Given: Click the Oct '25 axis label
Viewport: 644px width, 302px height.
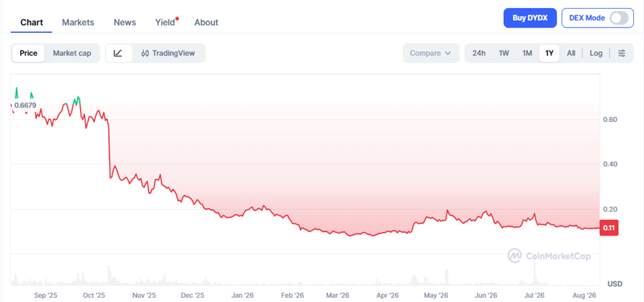Looking at the screenshot, I should (x=94, y=295).
